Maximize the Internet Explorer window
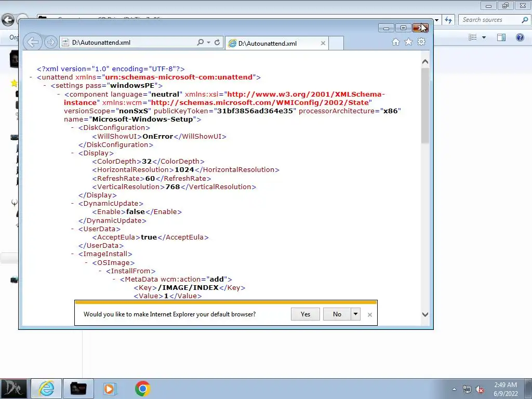532x399 pixels. pyautogui.click(x=403, y=28)
